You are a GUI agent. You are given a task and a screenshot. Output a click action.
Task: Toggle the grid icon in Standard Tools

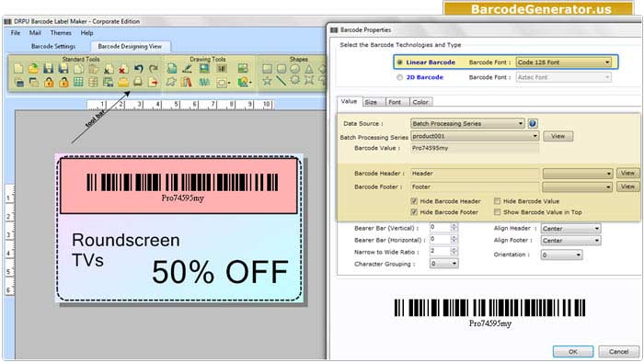click(x=78, y=82)
